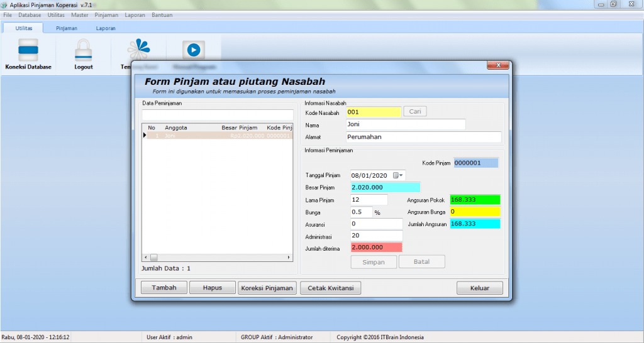
Task: Click the Kode Pinjam field 0000001
Action: [x=475, y=163]
